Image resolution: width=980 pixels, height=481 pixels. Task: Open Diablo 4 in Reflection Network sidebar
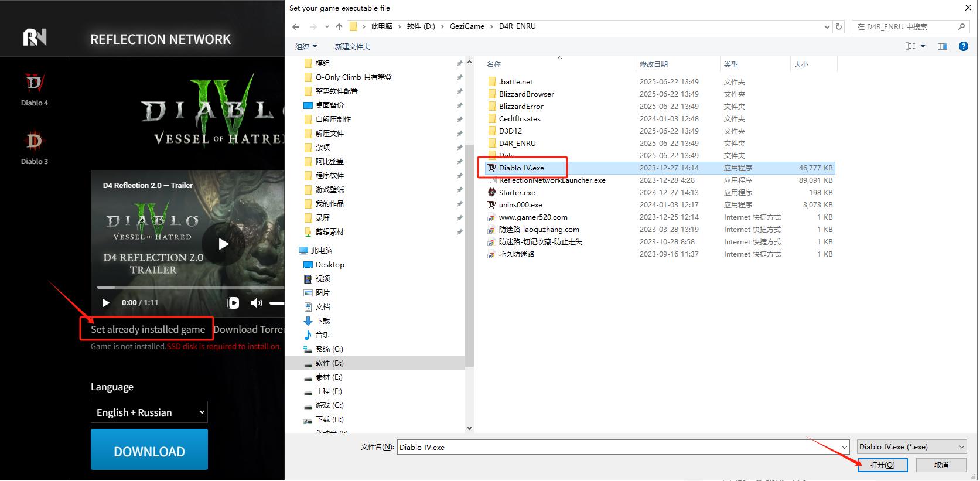pos(35,90)
